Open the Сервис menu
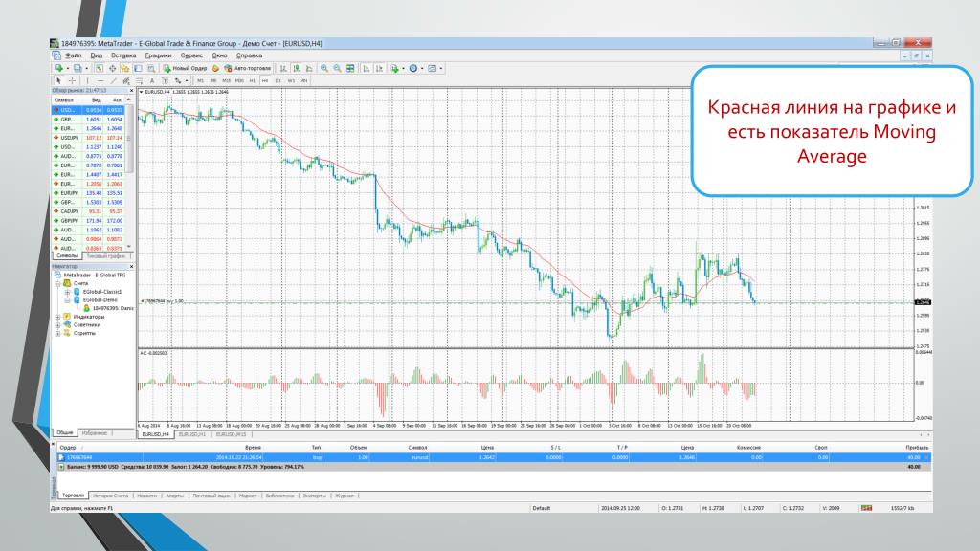The width and height of the screenshot is (980, 551). click(x=191, y=55)
